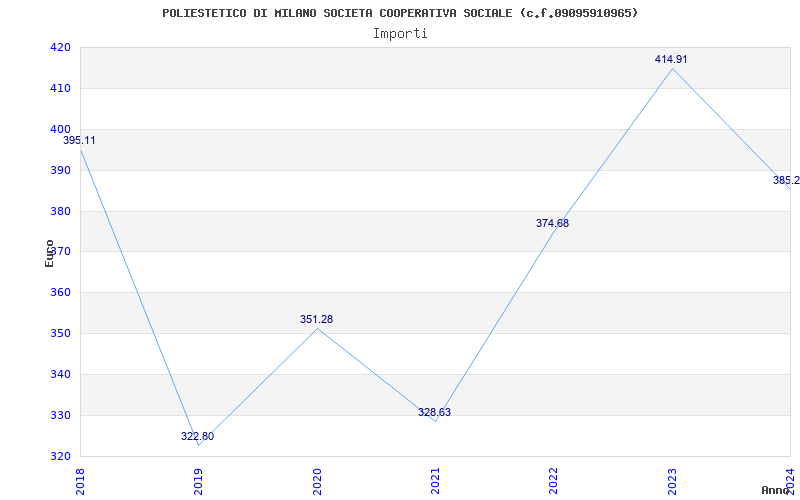The image size is (800, 500).
Task: Select the Importi subtitle text
Action: coord(400,34)
